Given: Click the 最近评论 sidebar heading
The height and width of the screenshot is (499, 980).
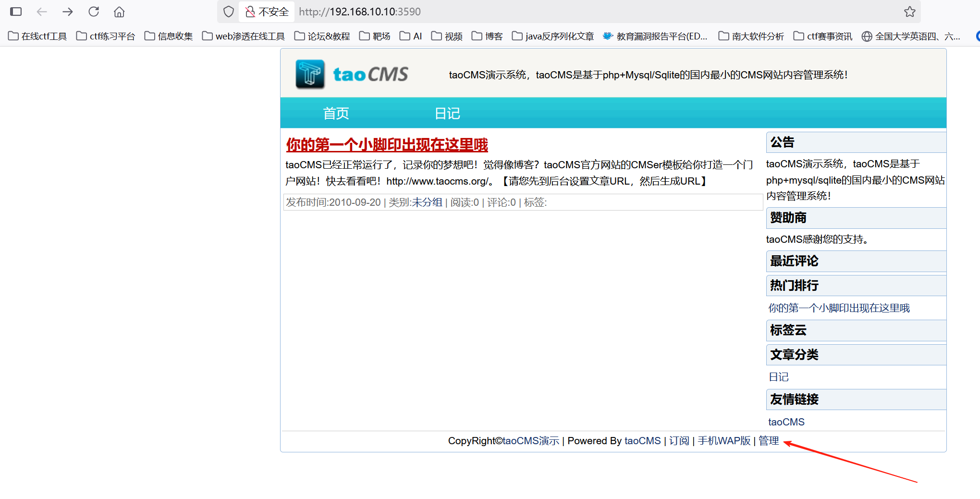Looking at the screenshot, I should [x=856, y=261].
